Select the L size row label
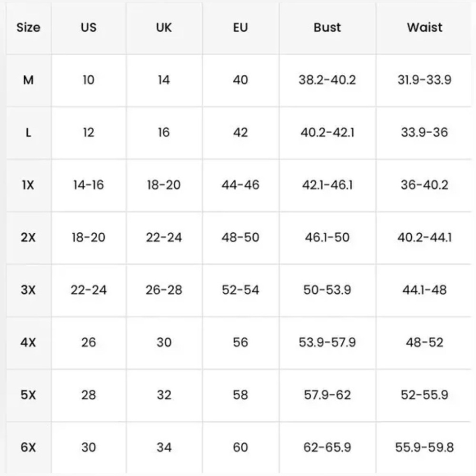This screenshot has width=476, height=476. click(28, 133)
